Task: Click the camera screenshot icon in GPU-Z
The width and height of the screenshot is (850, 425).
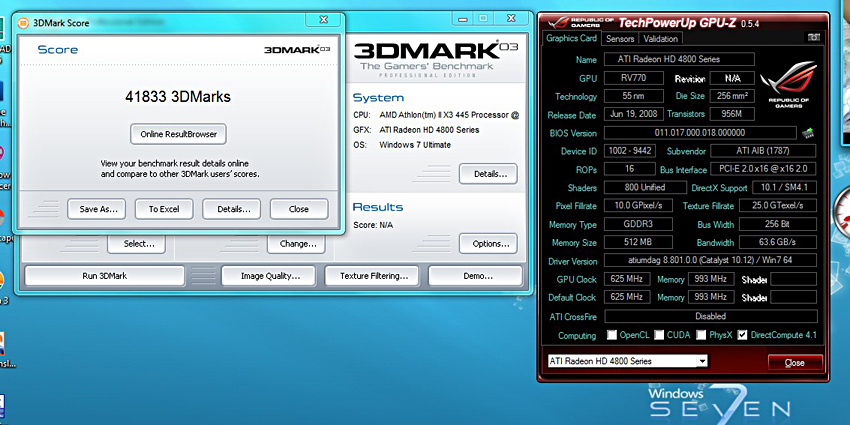Action: 814,37
